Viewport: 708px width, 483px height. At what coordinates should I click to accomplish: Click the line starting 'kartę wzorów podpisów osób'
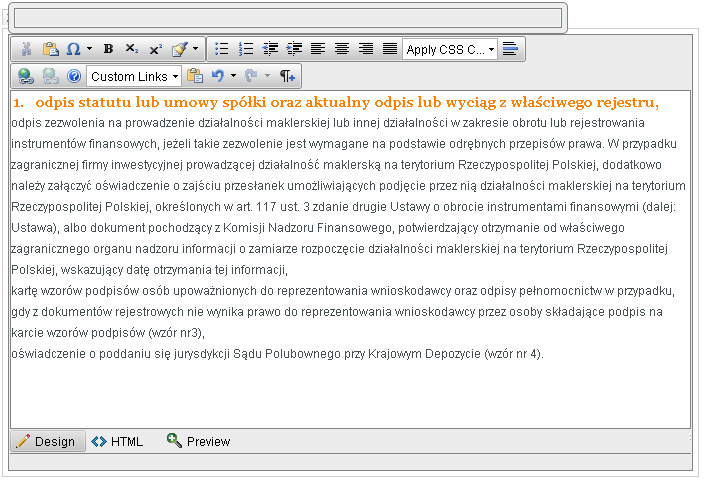click(343, 291)
